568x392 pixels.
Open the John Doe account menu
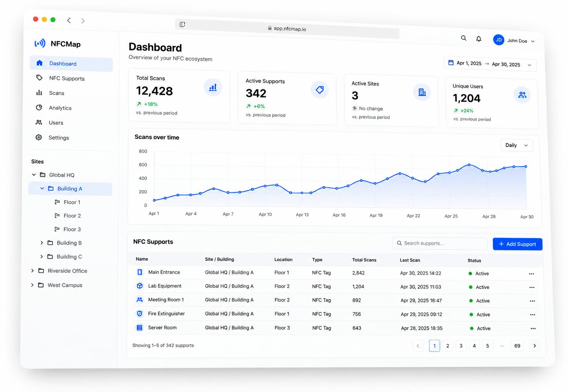(514, 40)
